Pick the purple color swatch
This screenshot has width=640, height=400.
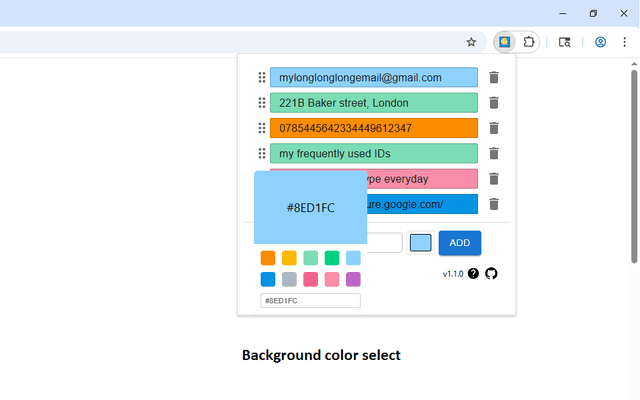pos(353,279)
